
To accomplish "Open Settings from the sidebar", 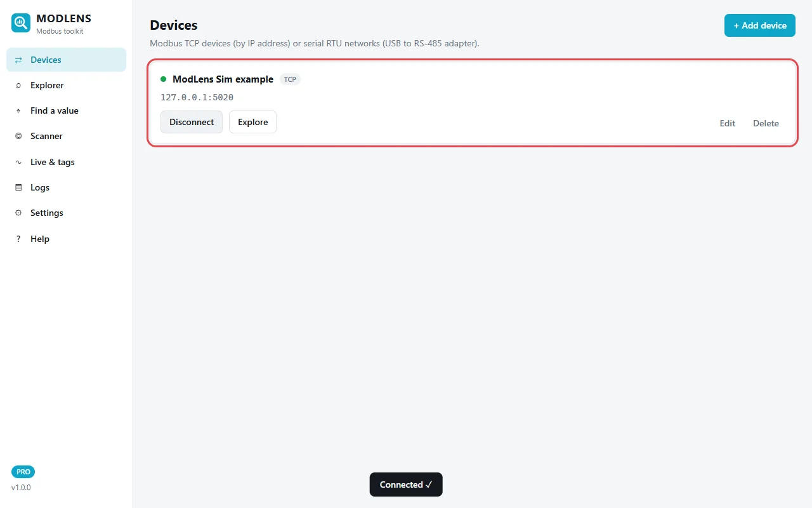I will [66, 213].
